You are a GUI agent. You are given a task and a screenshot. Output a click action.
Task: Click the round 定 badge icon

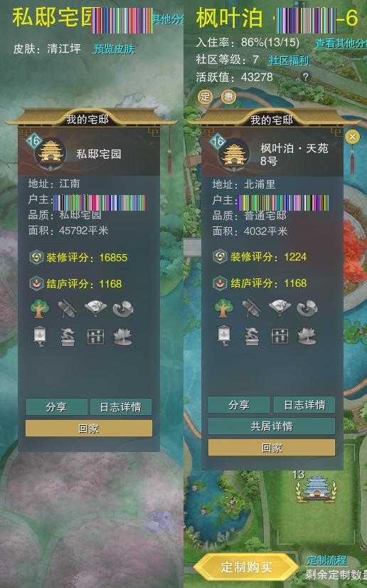click(x=205, y=96)
